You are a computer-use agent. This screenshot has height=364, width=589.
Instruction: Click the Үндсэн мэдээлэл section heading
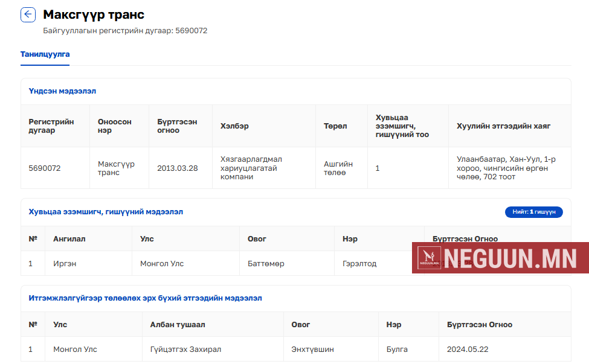point(62,91)
